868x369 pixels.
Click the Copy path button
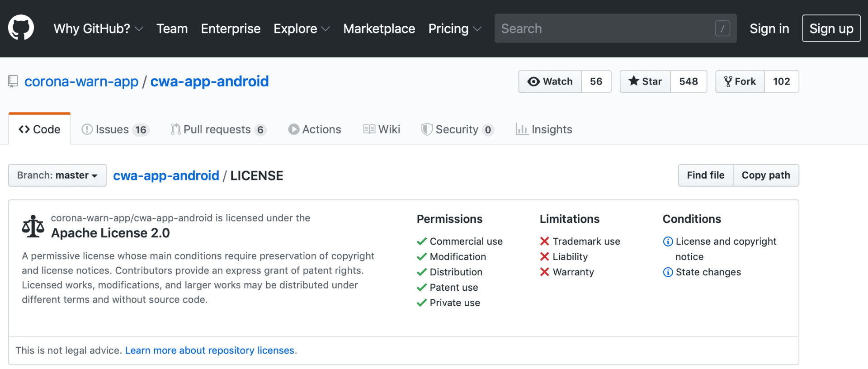766,175
